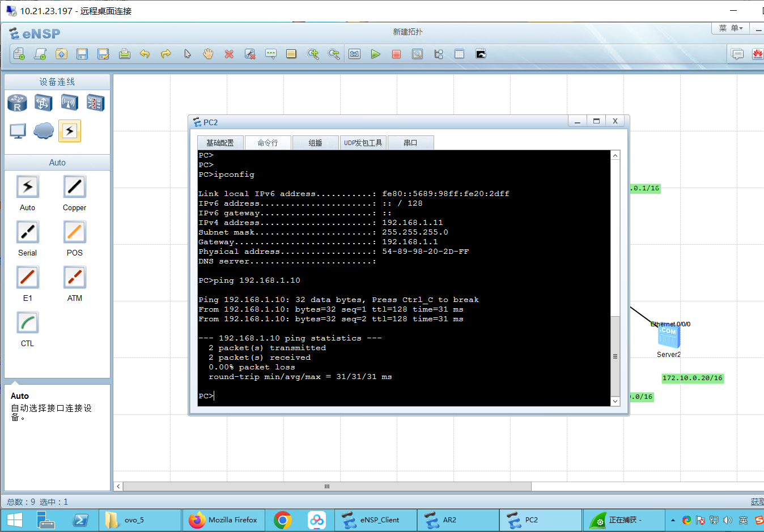Open Google Chrome from the taskbar

click(283, 520)
